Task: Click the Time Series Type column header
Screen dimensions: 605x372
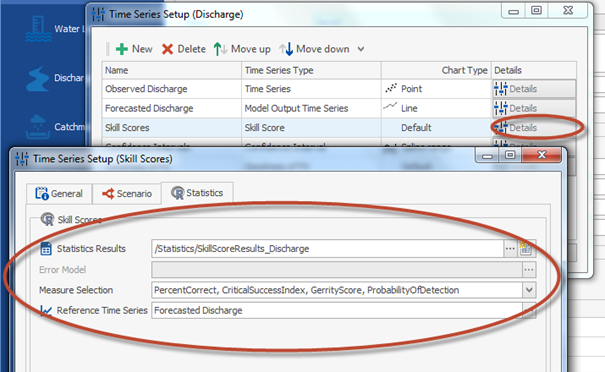Action: [x=311, y=70]
